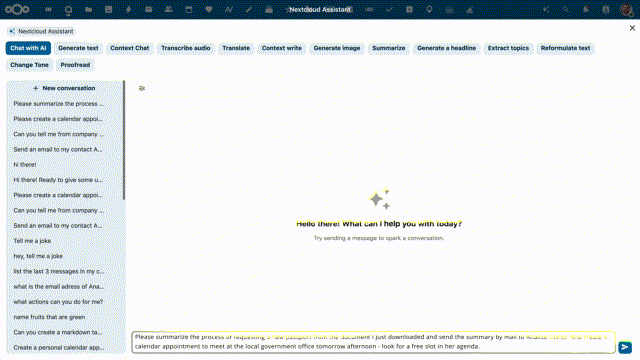640x360 pixels.
Task: Select the Summarize task tab
Action: pyautogui.click(x=389, y=48)
